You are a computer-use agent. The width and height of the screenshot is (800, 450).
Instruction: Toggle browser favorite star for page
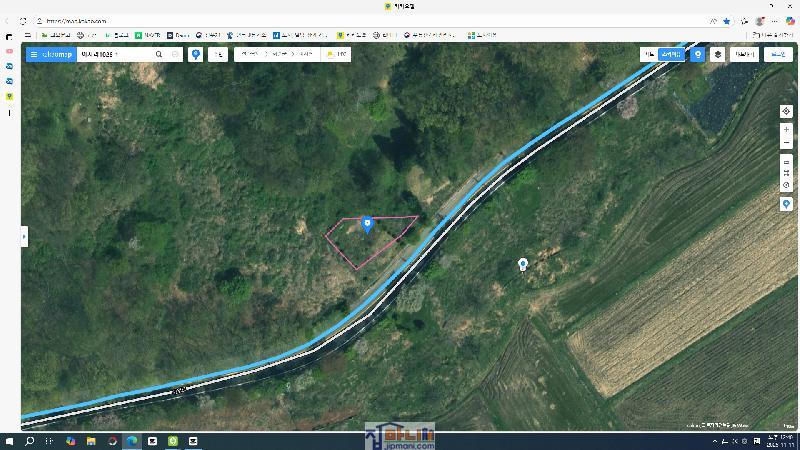[727, 20]
